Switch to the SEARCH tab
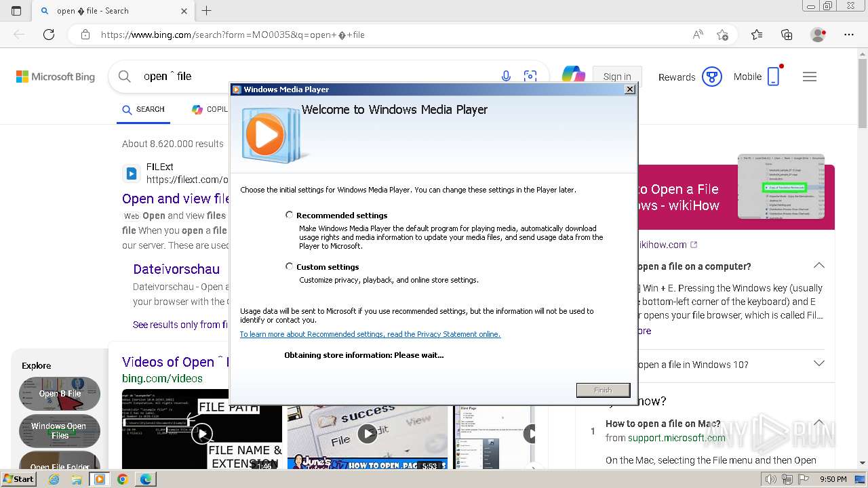 [143, 109]
